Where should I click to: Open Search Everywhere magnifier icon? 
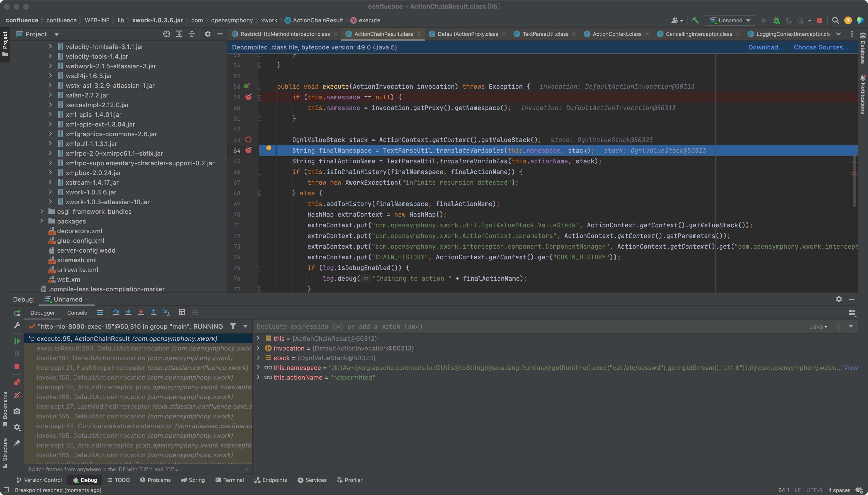coord(835,20)
